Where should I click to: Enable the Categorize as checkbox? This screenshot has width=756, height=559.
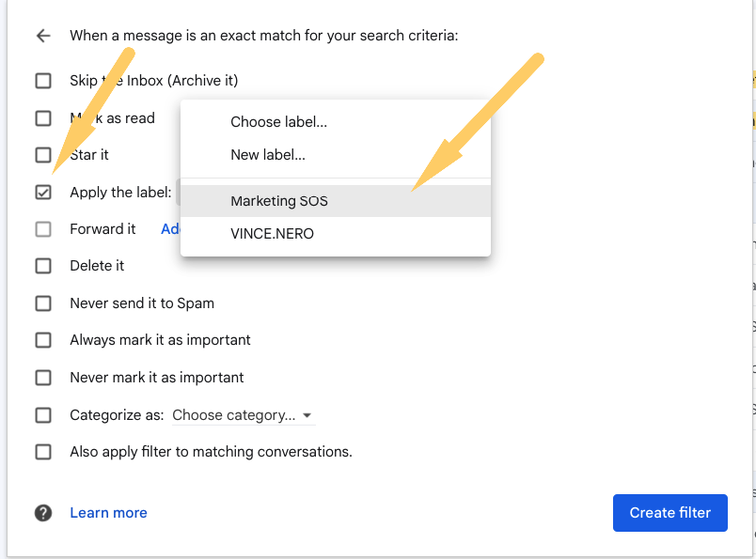click(x=43, y=415)
